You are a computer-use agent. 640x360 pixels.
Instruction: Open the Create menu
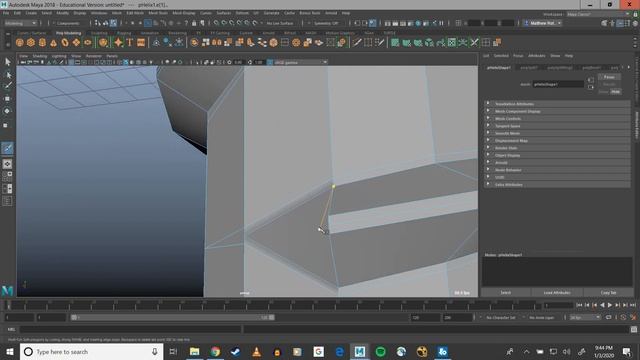tap(31, 13)
